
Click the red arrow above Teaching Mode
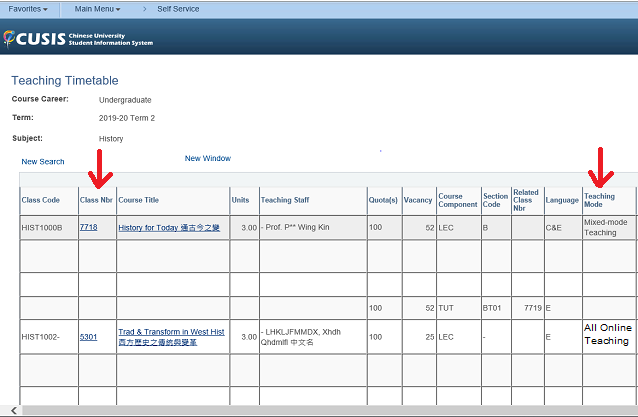coord(600,168)
